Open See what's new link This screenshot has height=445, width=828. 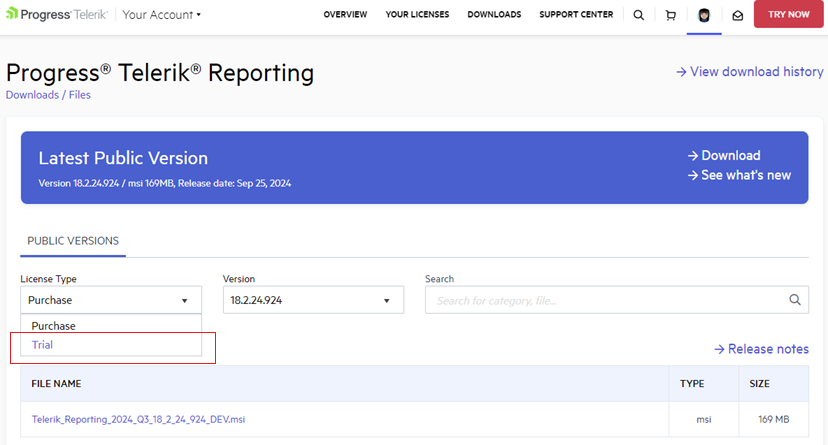click(x=739, y=175)
